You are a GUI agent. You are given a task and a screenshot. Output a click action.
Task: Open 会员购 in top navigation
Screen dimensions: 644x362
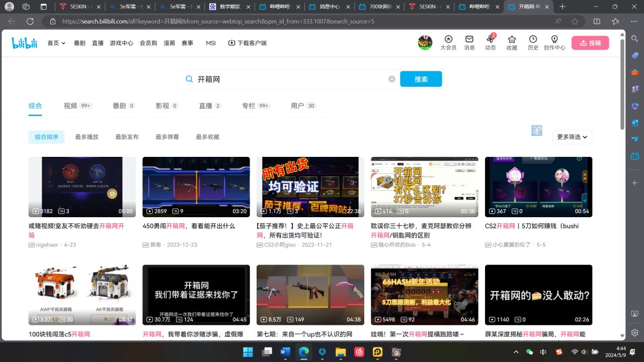[148, 43]
